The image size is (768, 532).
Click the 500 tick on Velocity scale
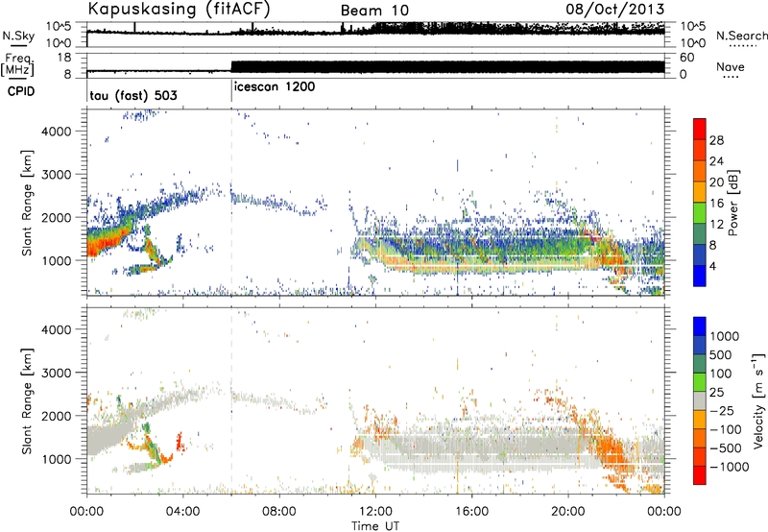pos(721,355)
